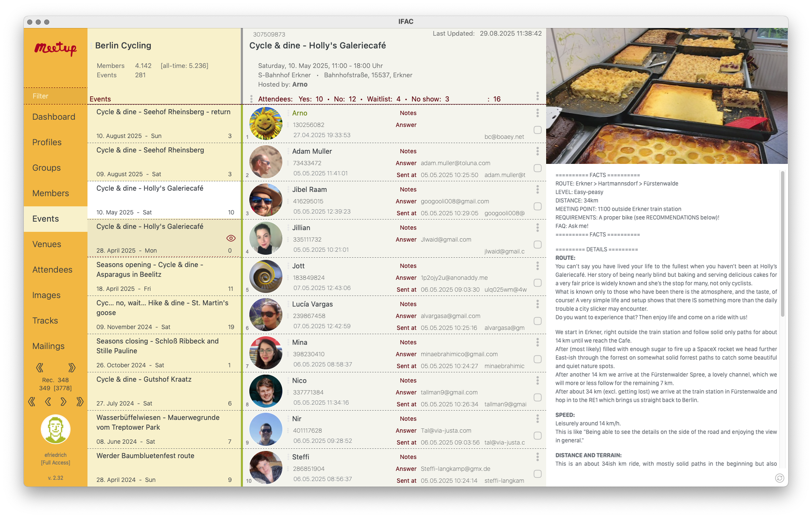The height and width of the screenshot is (518, 812).
Task: Check the checkbox in Adam Muller's row
Action: pyautogui.click(x=537, y=168)
